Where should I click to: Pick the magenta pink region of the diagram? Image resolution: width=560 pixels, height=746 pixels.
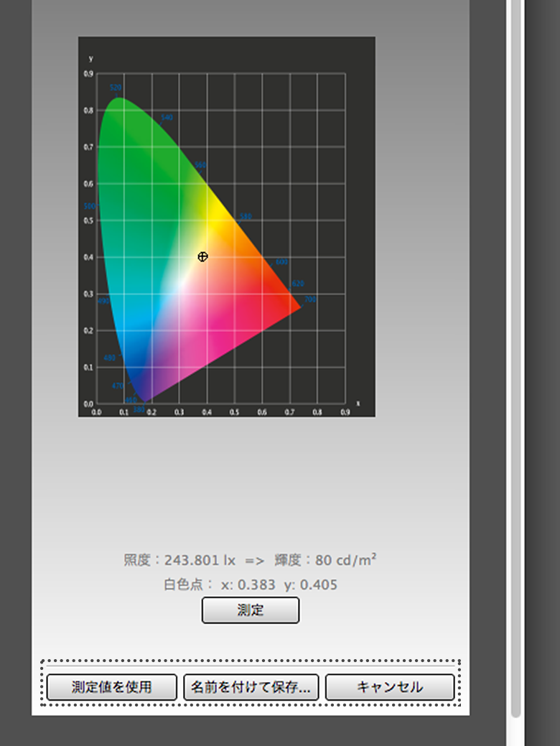point(208,330)
